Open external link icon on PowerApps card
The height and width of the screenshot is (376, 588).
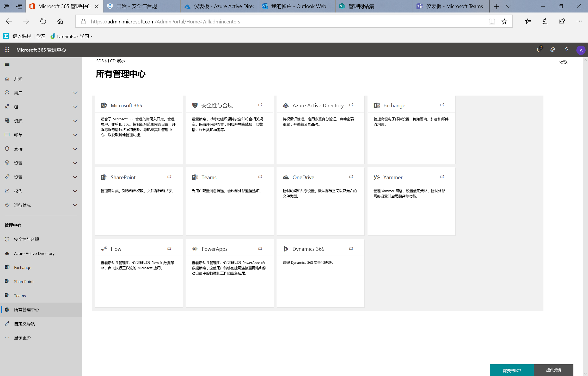coord(260,249)
